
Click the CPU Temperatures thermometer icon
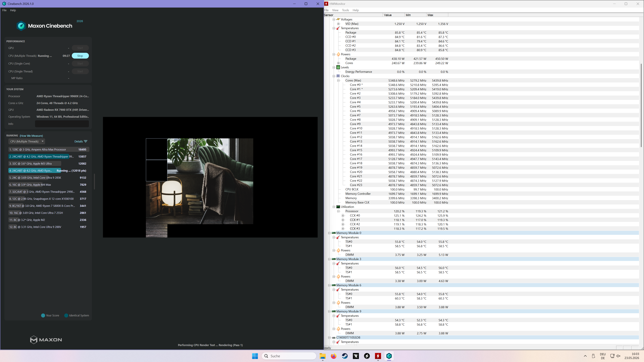pos(338,28)
